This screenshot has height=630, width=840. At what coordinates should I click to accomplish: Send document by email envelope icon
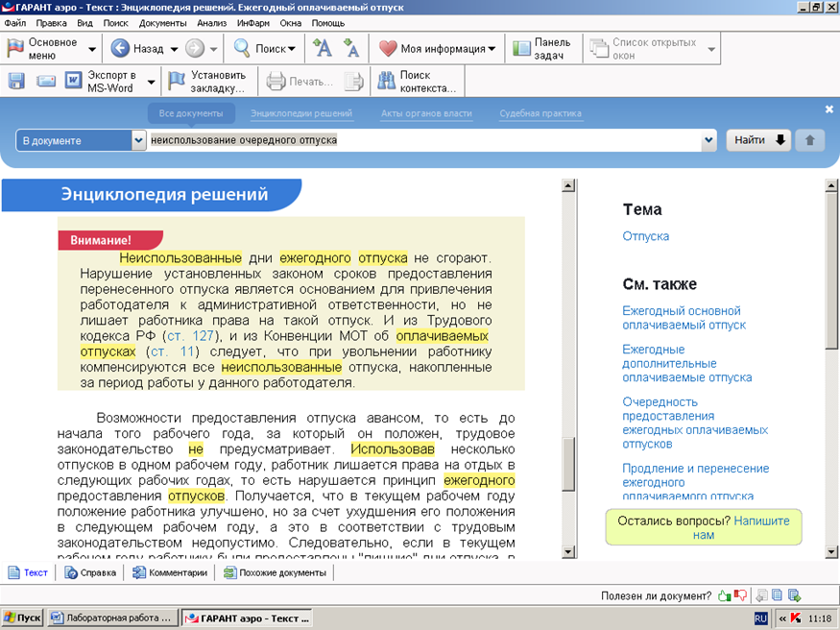coord(46,81)
